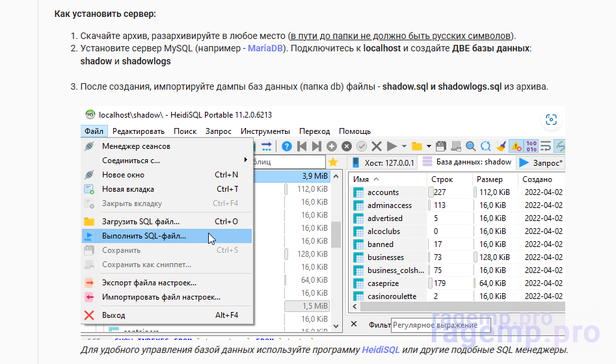Choose Импортировать файл настроек... entry
Screen dimensions: 616x364
(167, 297)
